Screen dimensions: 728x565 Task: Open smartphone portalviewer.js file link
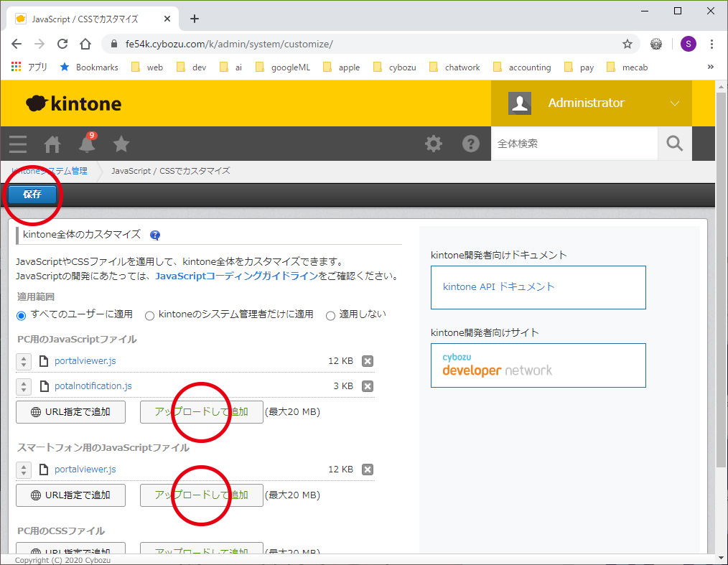tap(85, 470)
